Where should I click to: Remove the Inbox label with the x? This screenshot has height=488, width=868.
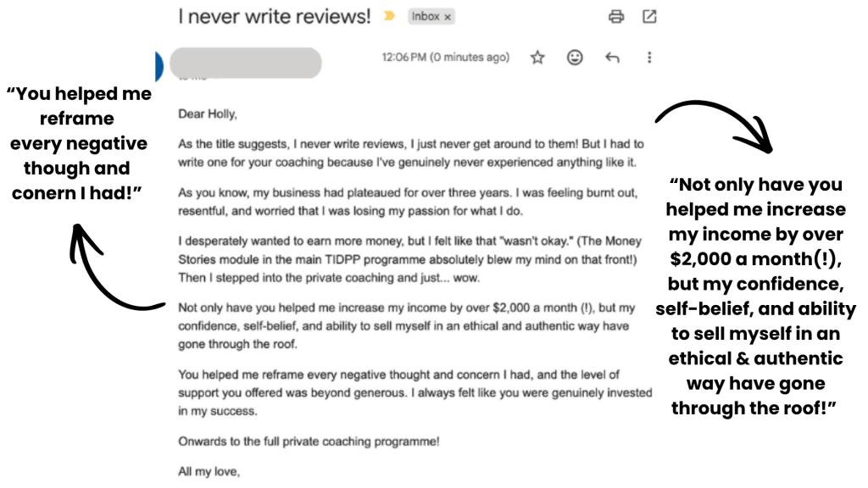coord(448,17)
